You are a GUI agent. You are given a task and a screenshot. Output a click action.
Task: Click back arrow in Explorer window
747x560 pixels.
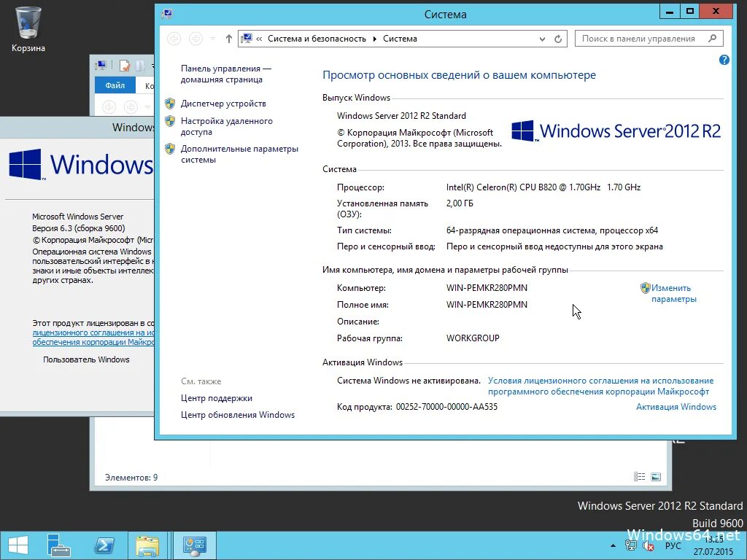(109, 106)
